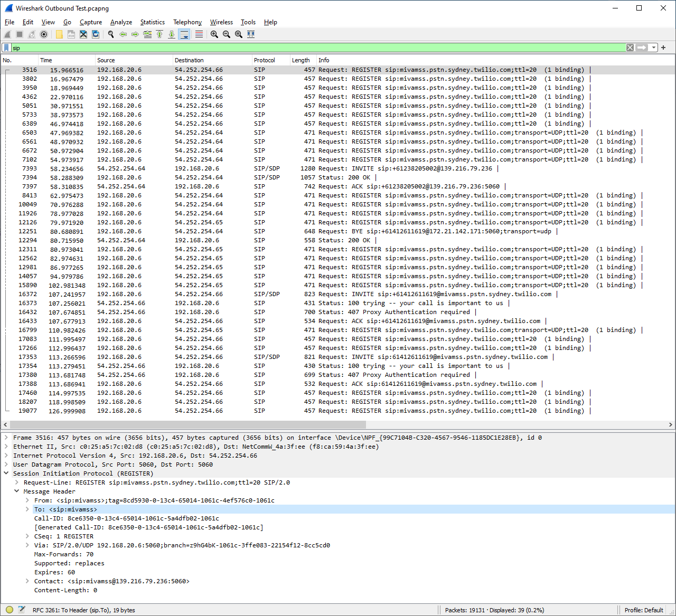Click the Restart capture icon
Image resolution: width=676 pixels, height=616 pixels.
[x=32, y=34]
